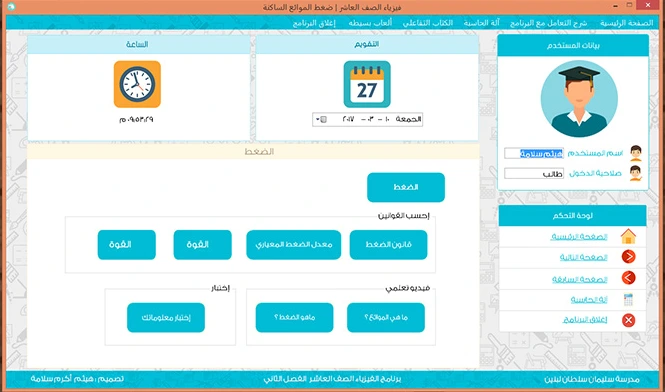Screen dimensions: 665x392
Task: Click the التقويم panel header
Action: 367,45
